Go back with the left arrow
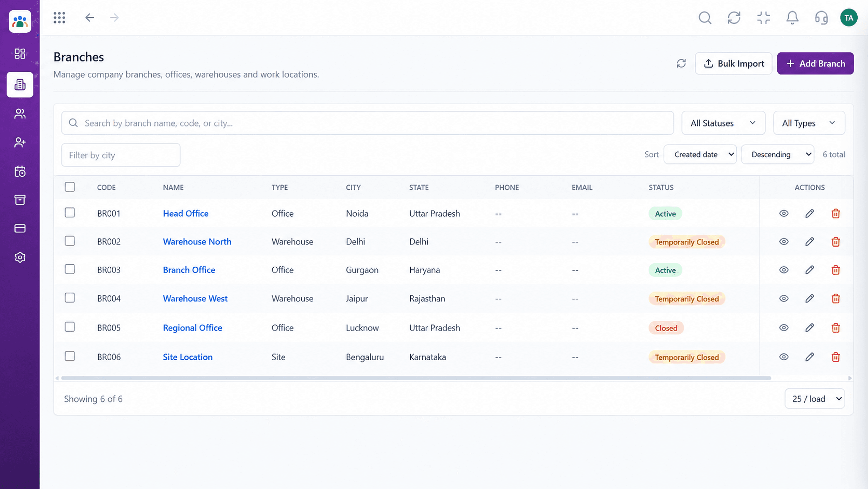 (x=89, y=17)
